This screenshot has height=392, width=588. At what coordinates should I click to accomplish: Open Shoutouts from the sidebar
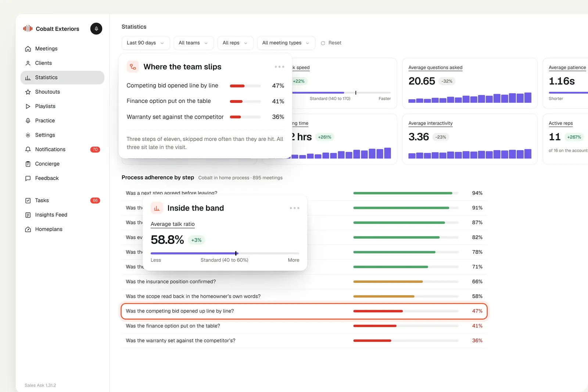tap(62, 92)
